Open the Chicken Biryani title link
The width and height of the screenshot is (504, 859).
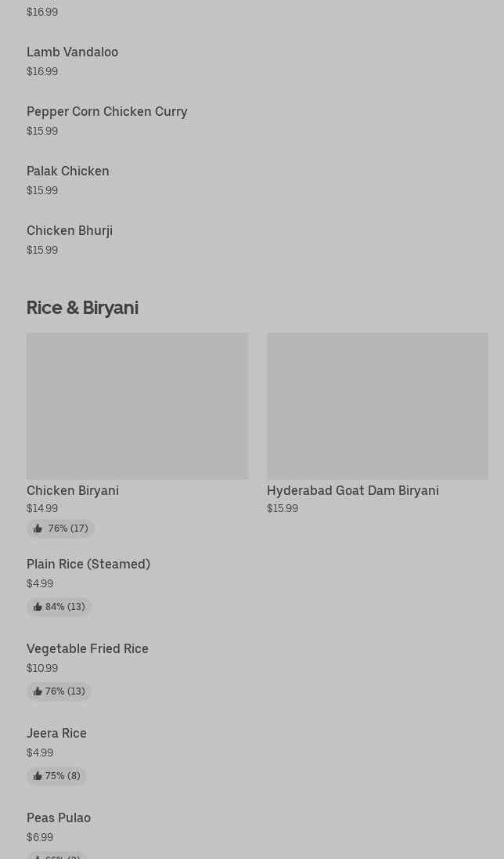coord(73,490)
